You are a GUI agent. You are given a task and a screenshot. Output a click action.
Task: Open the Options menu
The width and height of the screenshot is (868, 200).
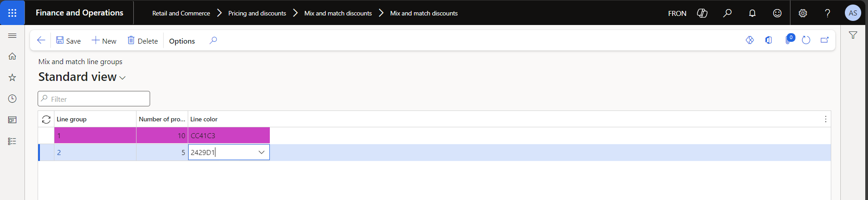(182, 41)
